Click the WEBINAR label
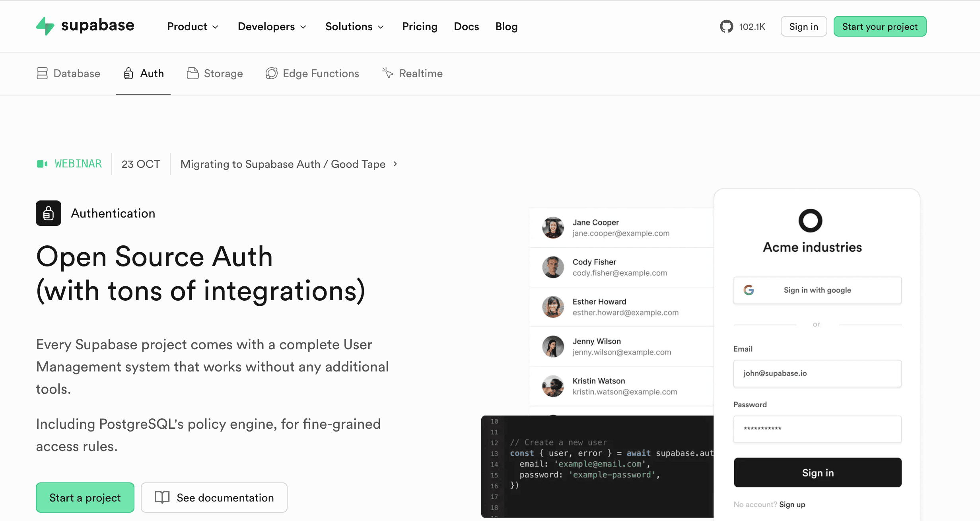This screenshot has height=521, width=980. point(78,164)
